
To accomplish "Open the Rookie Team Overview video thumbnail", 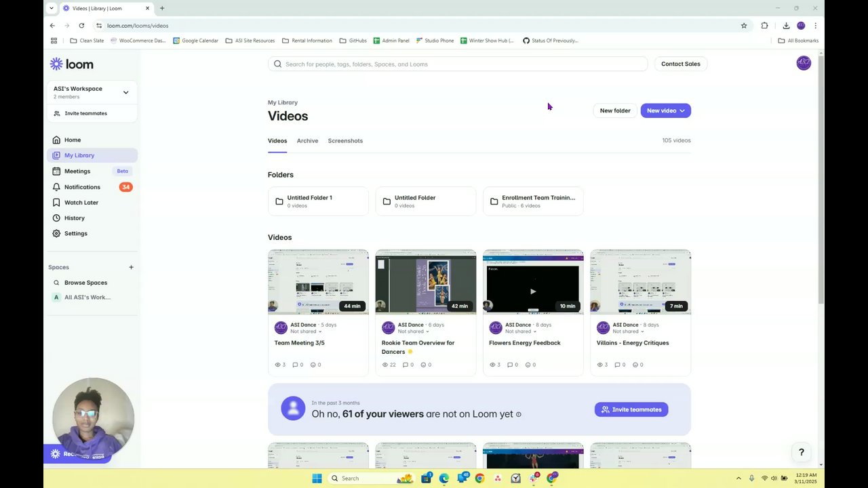I will click(x=426, y=281).
